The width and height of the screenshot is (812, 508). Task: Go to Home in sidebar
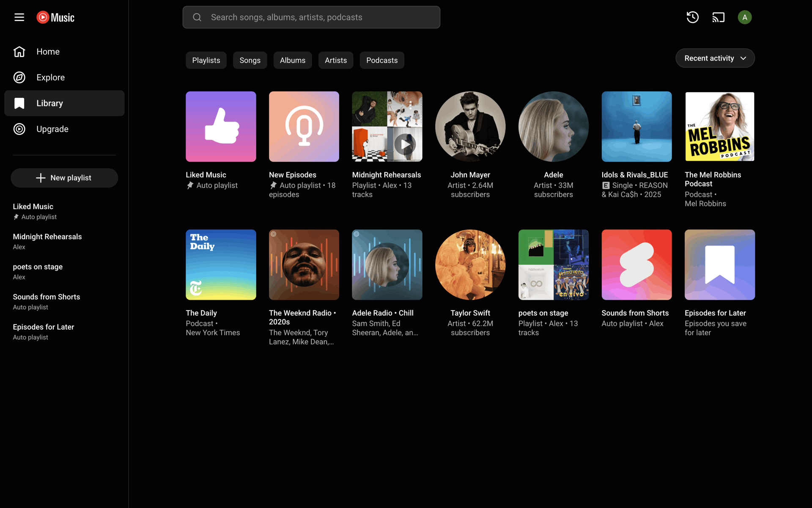(64, 52)
